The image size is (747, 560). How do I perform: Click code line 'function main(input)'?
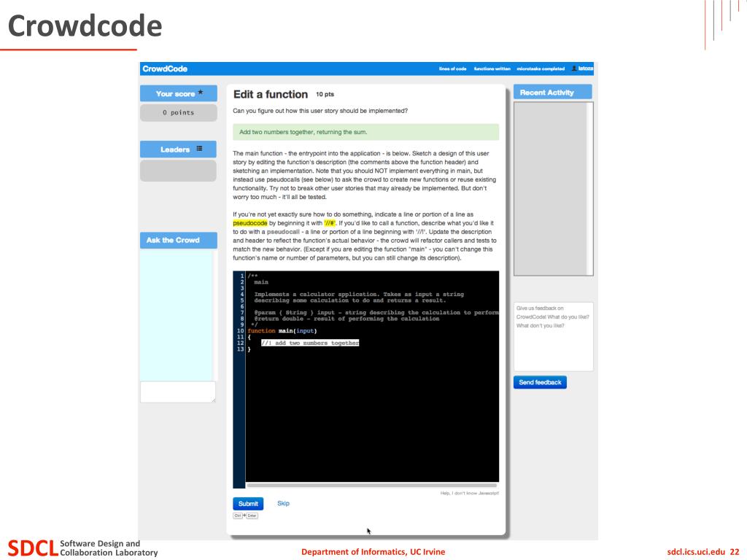click(x=282, y=330)
